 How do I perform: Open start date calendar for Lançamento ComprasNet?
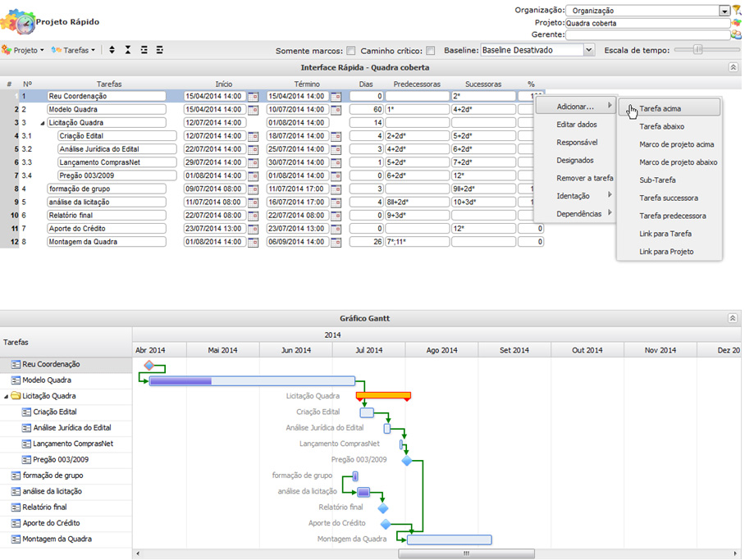[253, 163]
